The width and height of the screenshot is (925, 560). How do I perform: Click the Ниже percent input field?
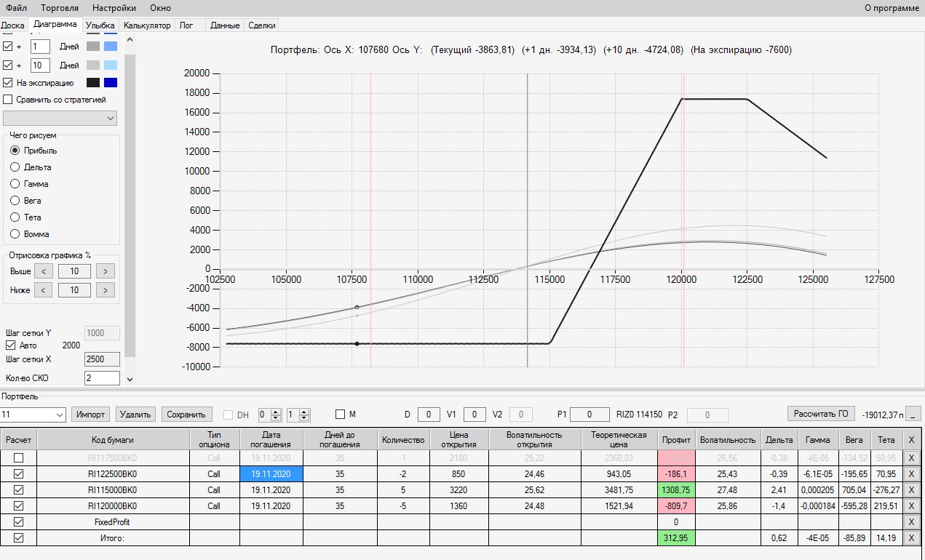(x=74, y=290)
